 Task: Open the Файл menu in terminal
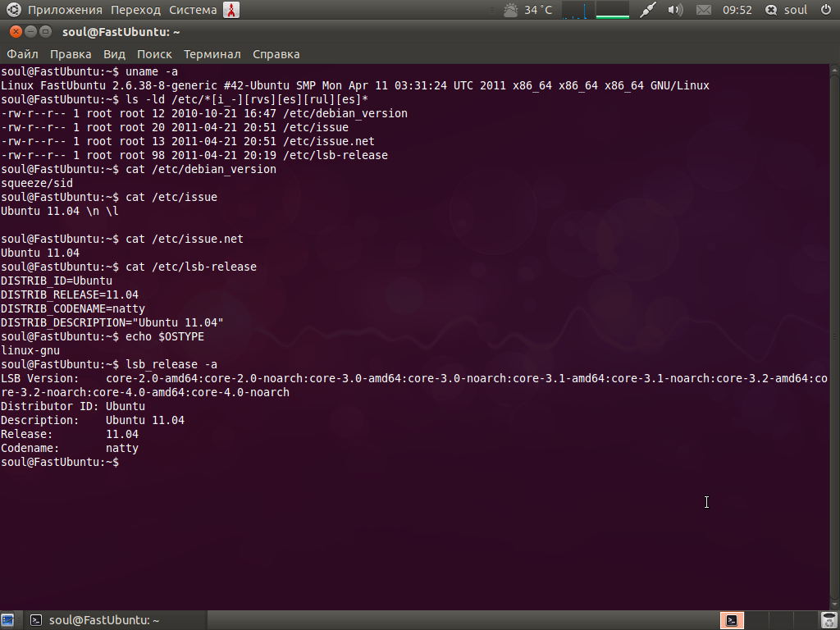[x=22, y=54]
